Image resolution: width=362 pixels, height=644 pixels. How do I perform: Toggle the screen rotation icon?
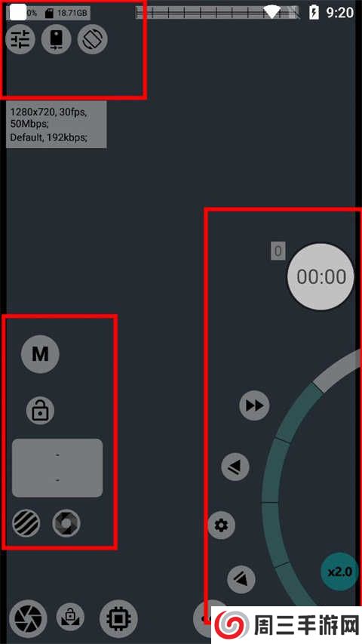point(92,39)
